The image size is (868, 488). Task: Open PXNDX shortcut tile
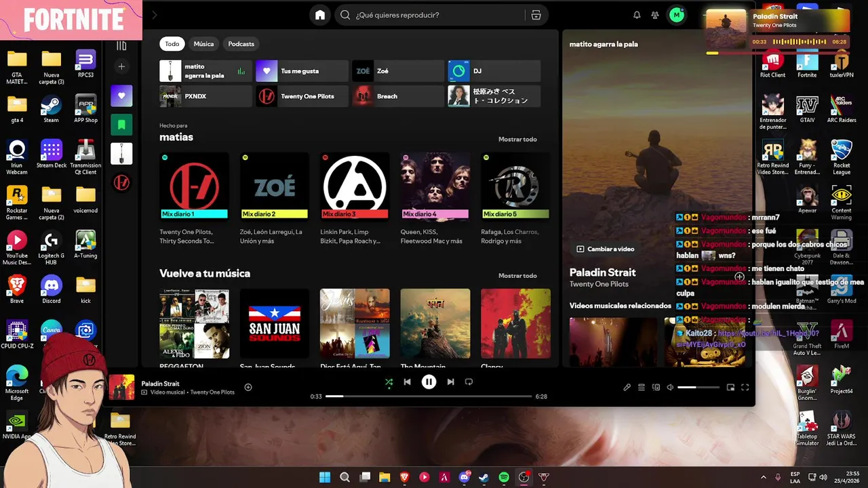coord(205,96)
